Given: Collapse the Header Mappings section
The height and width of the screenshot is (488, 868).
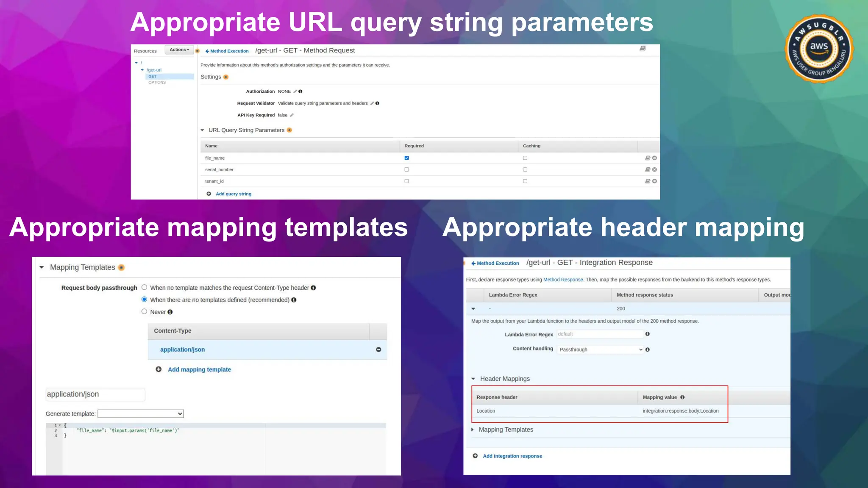Looking at the screenshot, I should coord(473,379).
